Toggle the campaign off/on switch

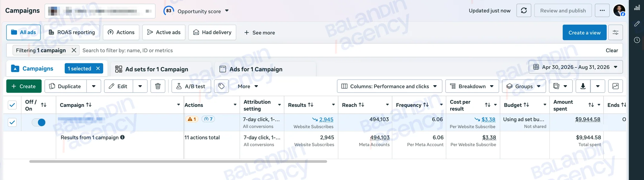tap(39, 123)
